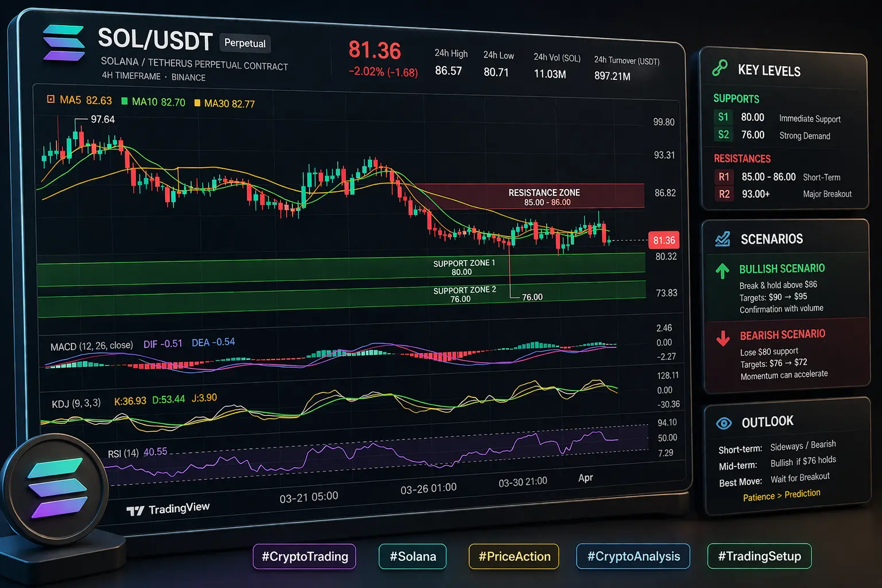Click the -2.02% (-1.68) change value
Screen dimensions: 882x588
tap(383, 72)
